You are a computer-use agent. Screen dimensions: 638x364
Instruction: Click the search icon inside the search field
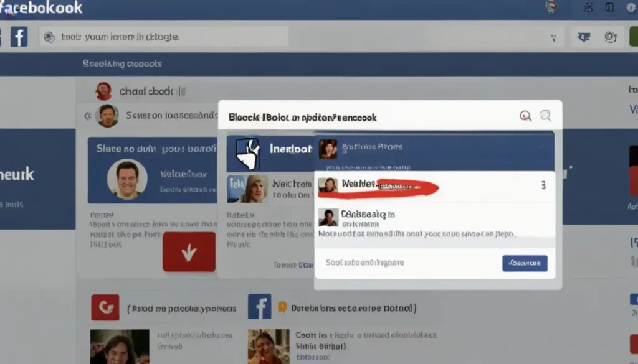tap(49, 37)
